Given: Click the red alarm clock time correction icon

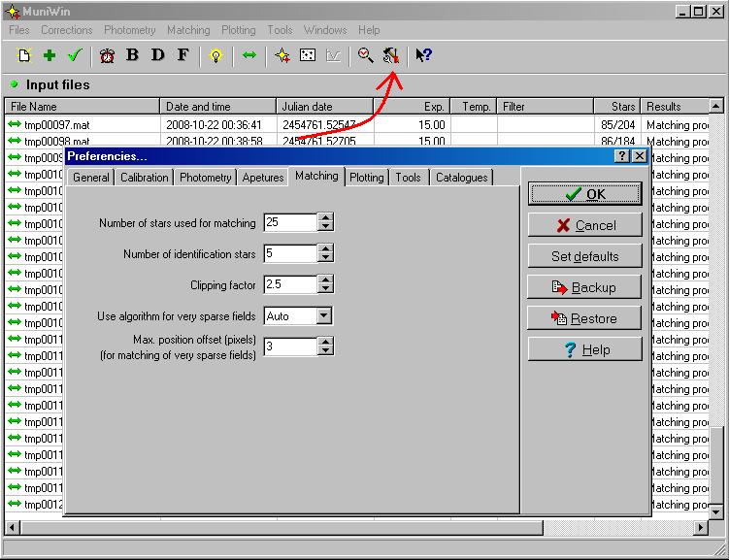Looking at the screenshot, I should [x=107, y=55].
